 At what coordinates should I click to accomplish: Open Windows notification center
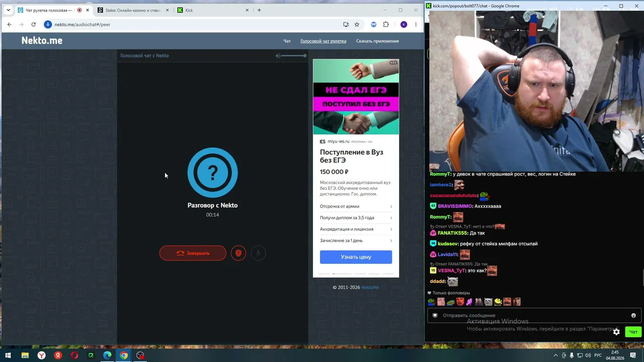click(x=633, y=355)
